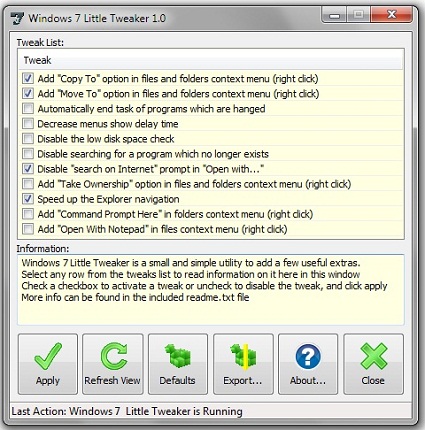The width and height of the screenshot is (425, 430).
Task: Click status bar 'Last Action' text
Action: click(x=127, y=411)
